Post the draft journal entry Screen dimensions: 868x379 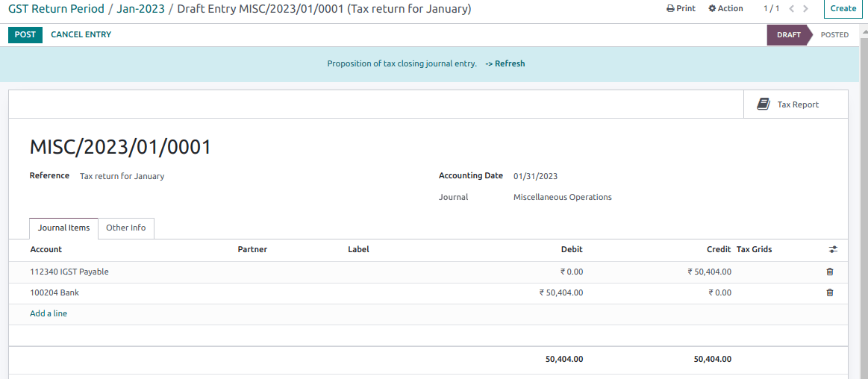point(25,34)
